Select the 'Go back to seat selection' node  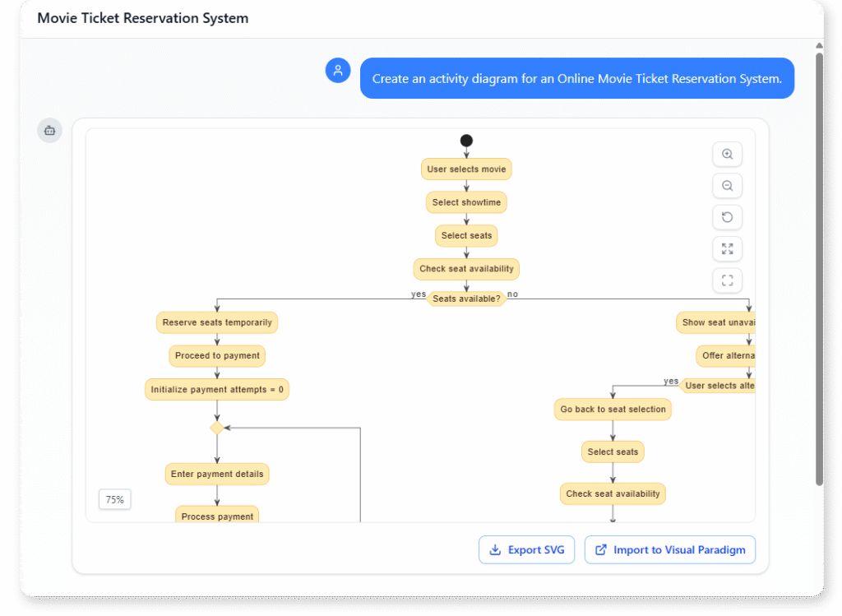613,409
